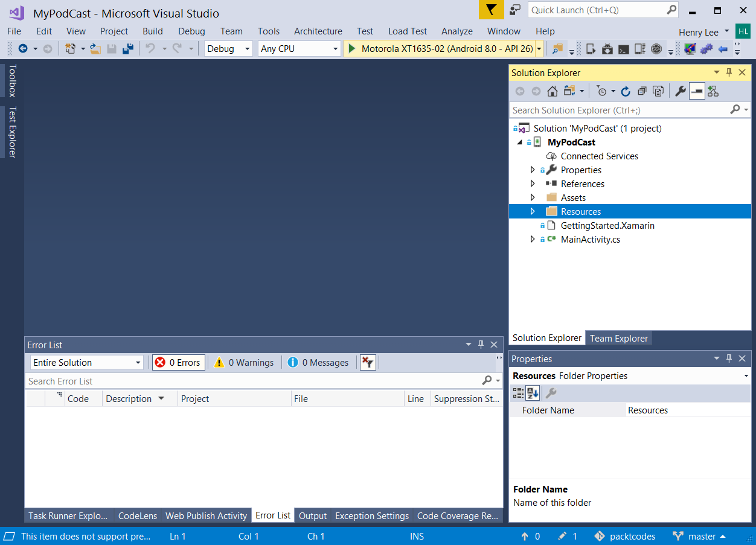Open the Toolbox side tab
Viewport: 756px width, 545px height.
point(12,81)
